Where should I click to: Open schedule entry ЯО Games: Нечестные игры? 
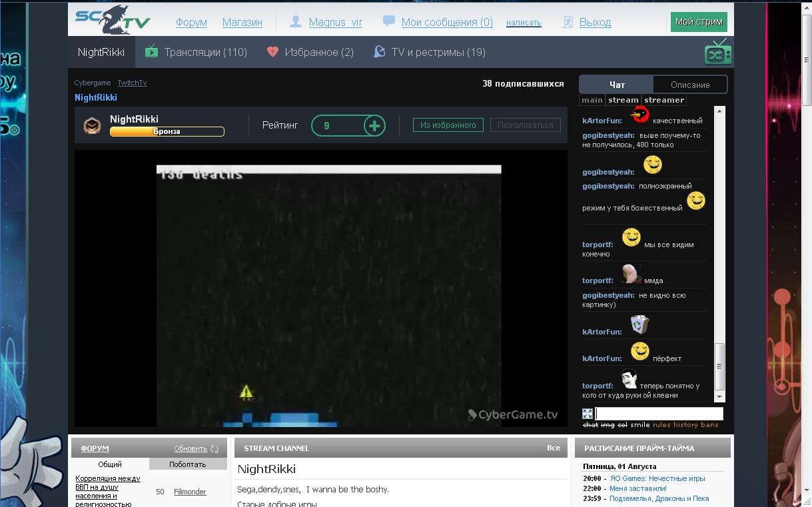pos(657,478)
